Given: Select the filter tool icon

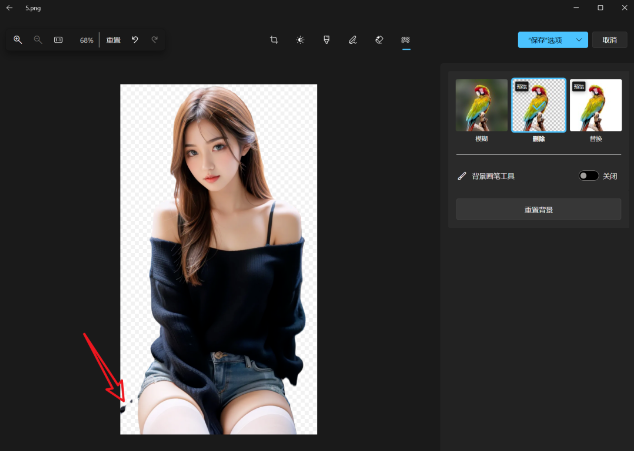Looking at the screenshot, I should (326, 40).
